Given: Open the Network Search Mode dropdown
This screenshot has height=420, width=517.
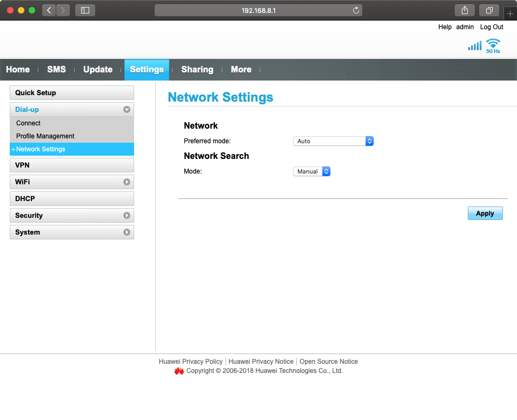Looking at the screenshot, I should (311, 171).
